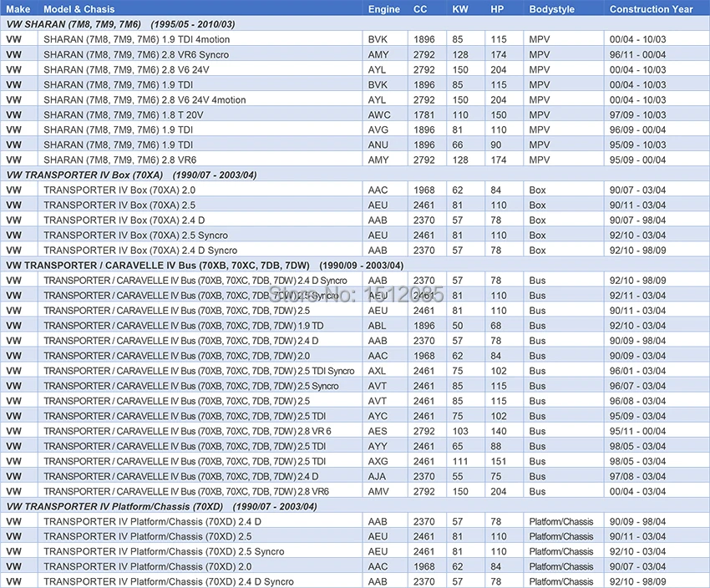The image size is (710, 588).
Task: Click construction year 90/07 - 98/04
Action: tap(637, 220)
